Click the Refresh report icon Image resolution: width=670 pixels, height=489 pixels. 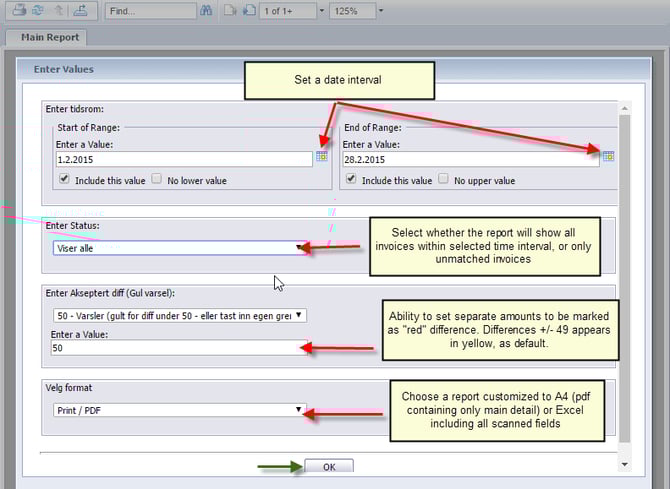pyautogui.click(x=38, y=10)
